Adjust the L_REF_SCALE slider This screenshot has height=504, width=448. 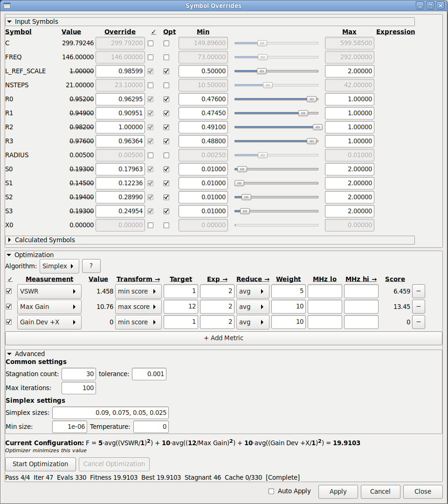(262, 71)
